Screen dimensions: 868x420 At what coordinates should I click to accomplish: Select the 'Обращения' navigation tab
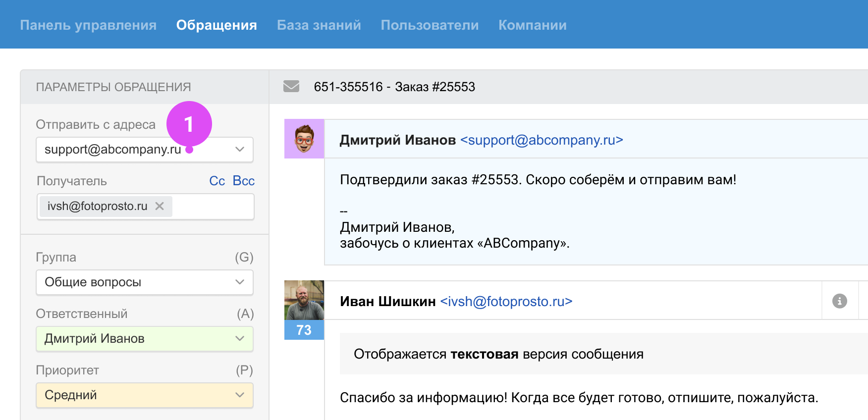[x=217, y=25]
